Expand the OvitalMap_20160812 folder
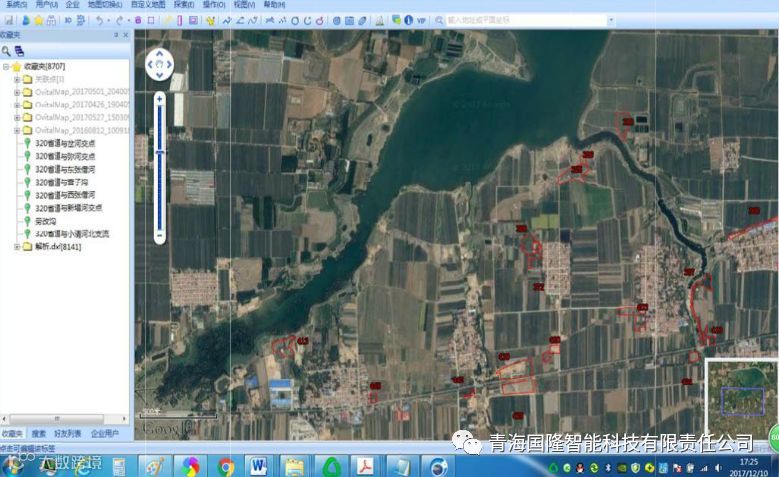 tap(16, 130)
